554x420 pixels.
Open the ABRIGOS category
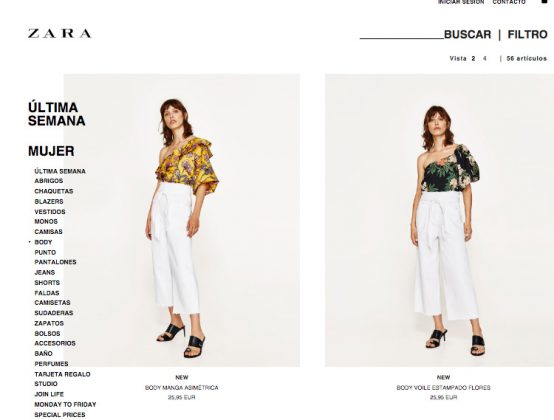(x=49, y=181)
